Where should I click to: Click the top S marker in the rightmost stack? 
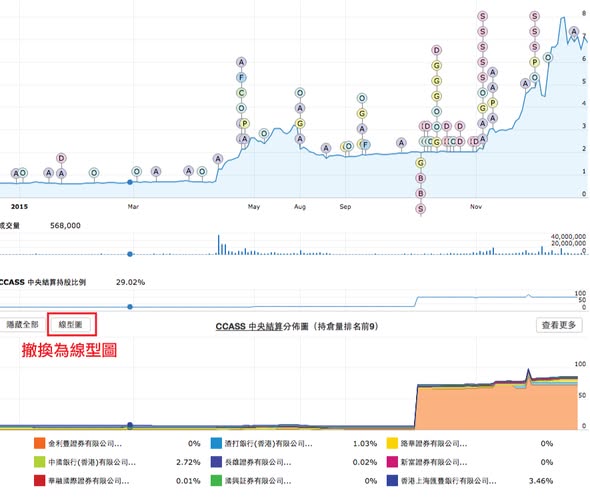pos(534,16)
